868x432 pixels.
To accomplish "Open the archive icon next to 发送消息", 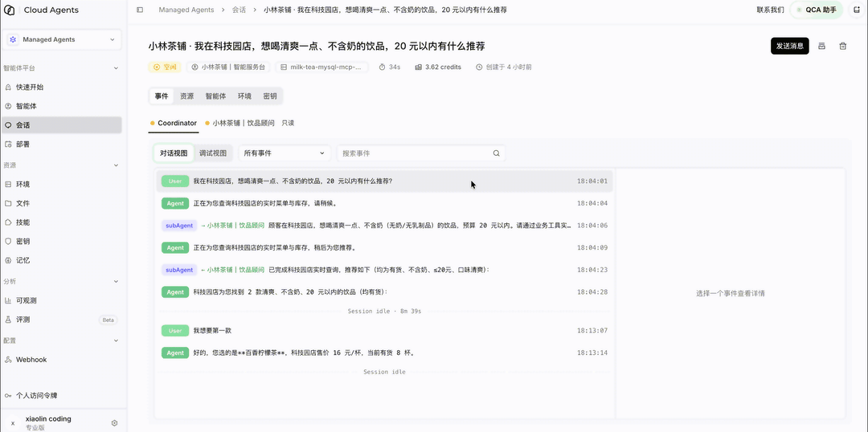I will [x=822, y=46].
